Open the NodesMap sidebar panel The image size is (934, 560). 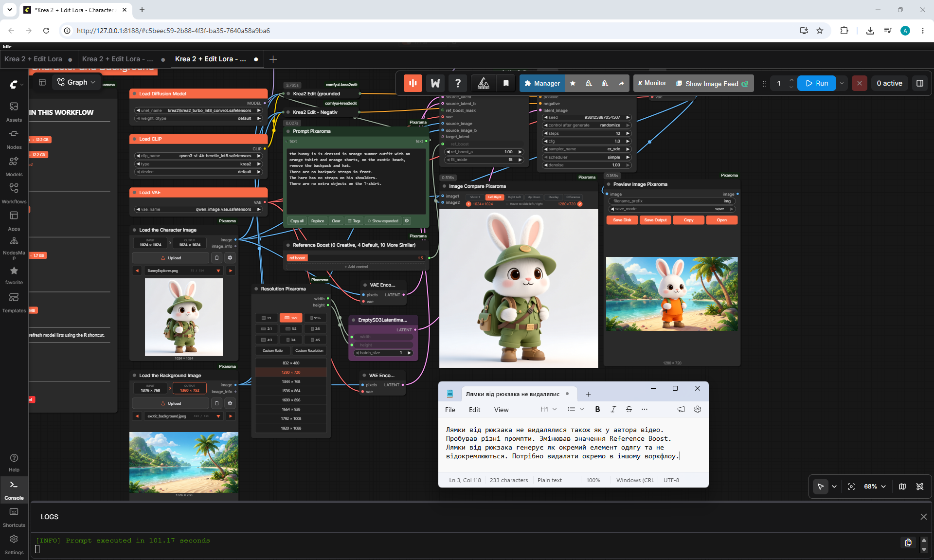(x=14, y=247)
